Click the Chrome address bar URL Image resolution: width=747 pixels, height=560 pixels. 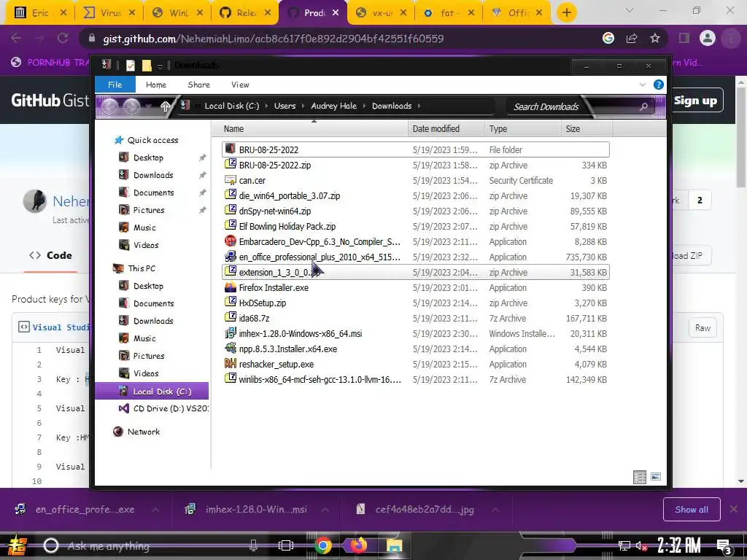(x=273, y=39)
